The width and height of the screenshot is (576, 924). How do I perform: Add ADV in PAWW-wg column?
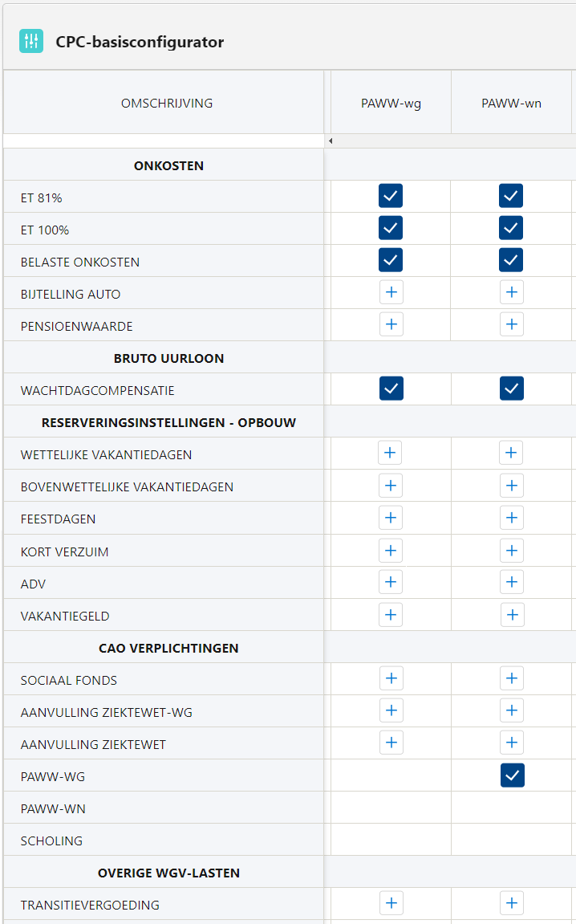390,582
